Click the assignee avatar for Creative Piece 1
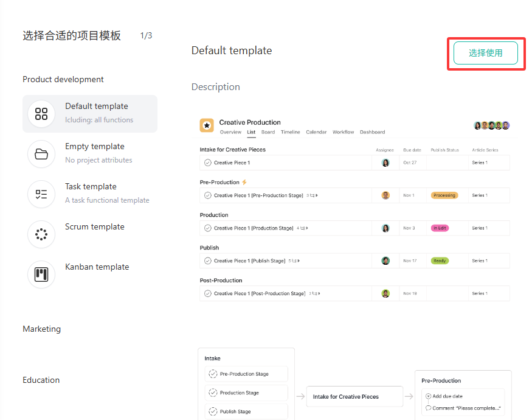The width and height of the screenshot is (532, 420). coord(385,163)
